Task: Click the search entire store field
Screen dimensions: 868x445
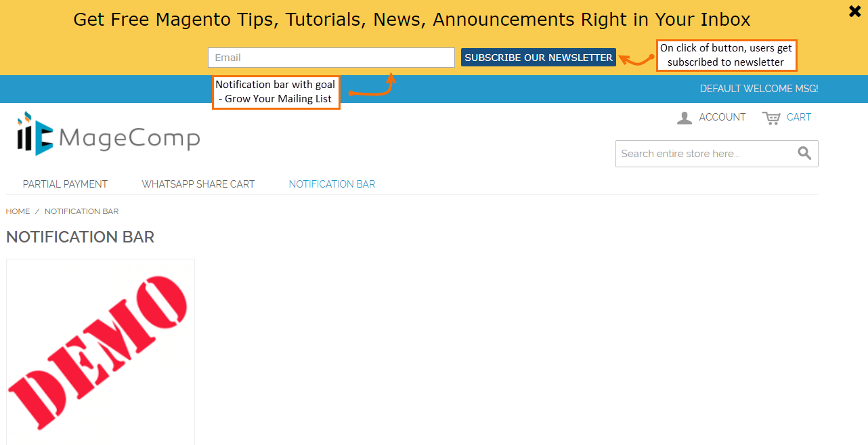Action: tap(704, 153)
